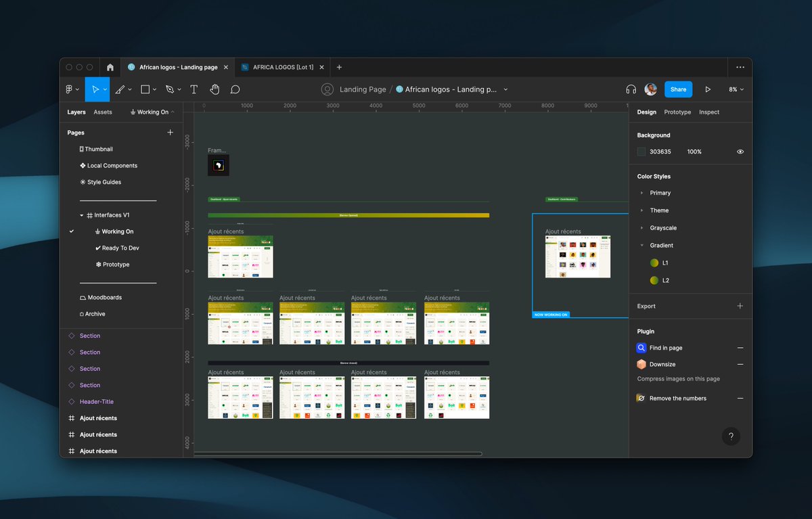Switch to the Layers tab
The height and width of the screenshot is (519, 812).
pyautogui.click(x=76, y=112)
